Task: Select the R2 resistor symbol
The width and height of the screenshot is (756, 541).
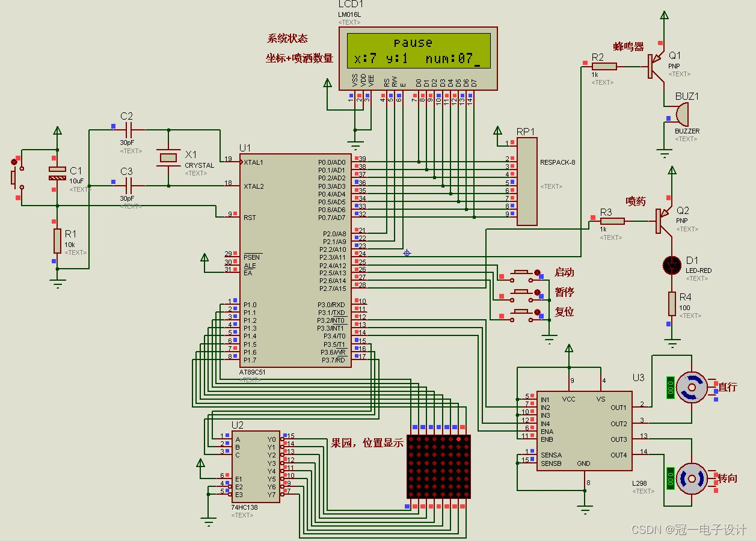Action: pyautogui.click(x=603, y=66)
